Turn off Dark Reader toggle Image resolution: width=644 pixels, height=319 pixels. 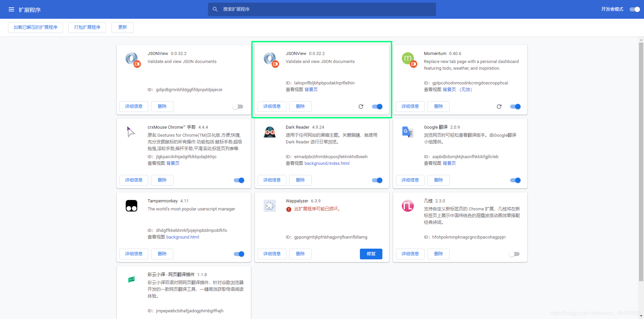coord(377,180)
